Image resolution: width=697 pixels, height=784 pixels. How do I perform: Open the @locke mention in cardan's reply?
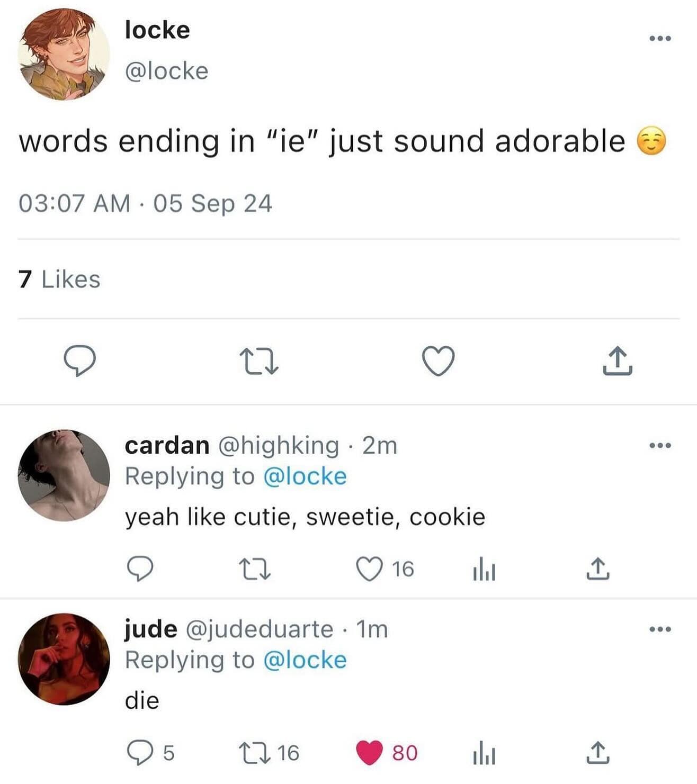point(305,476)
